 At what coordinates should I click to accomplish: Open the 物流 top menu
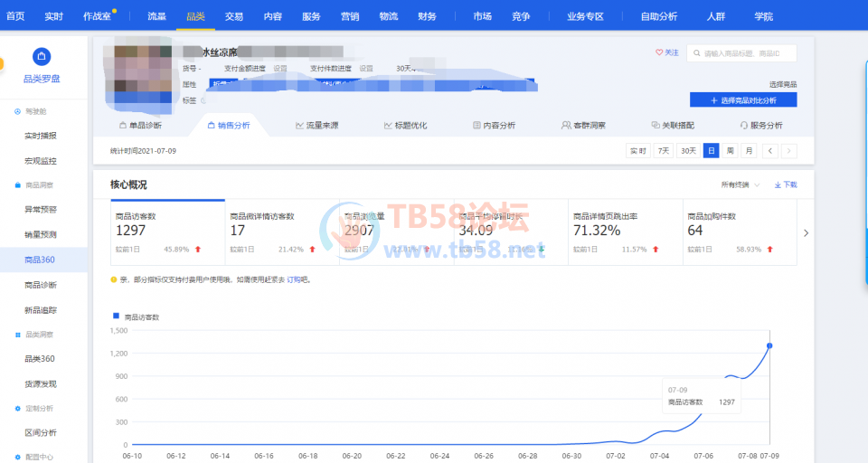point(389,16)
